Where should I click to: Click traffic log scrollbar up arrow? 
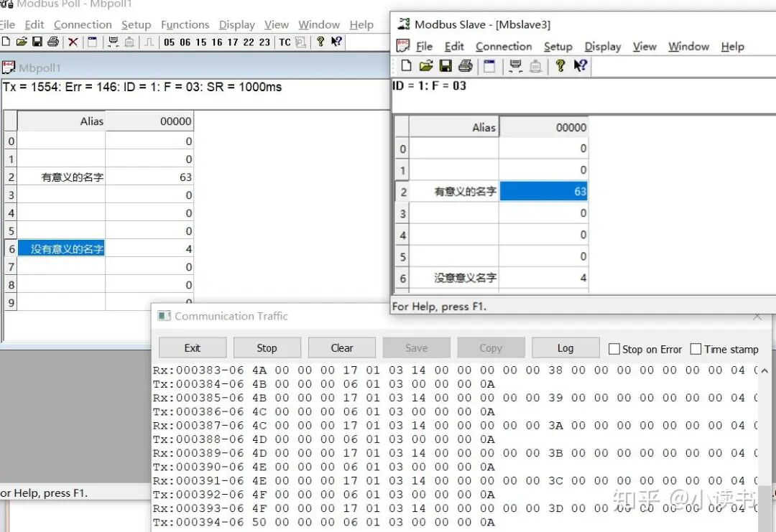[765, 370]
